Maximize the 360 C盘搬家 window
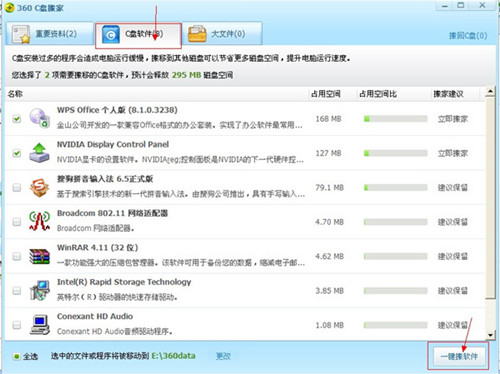Viewport: 500px width, 374px height. pos(461,5)
